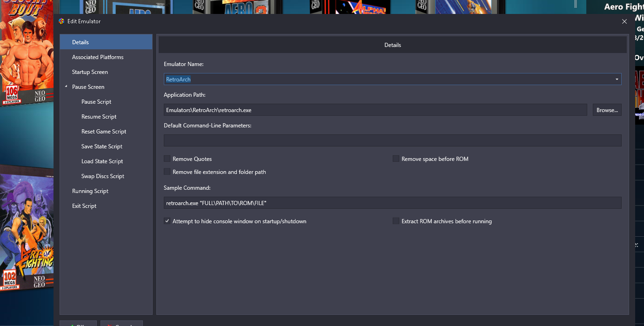The height and width of the screenshot is (326, 644).
Task: Open Save State Script page
Action: 102,146
